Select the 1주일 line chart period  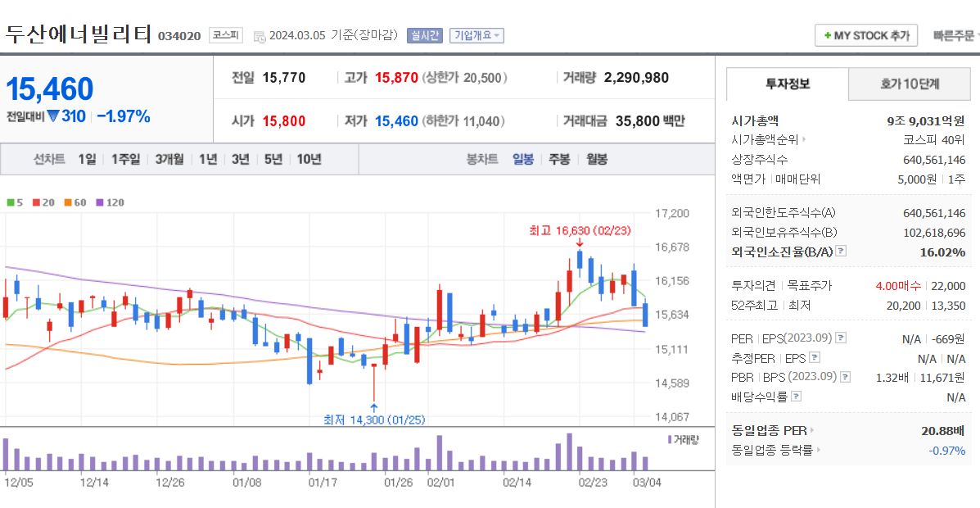[x=125, y=159]
